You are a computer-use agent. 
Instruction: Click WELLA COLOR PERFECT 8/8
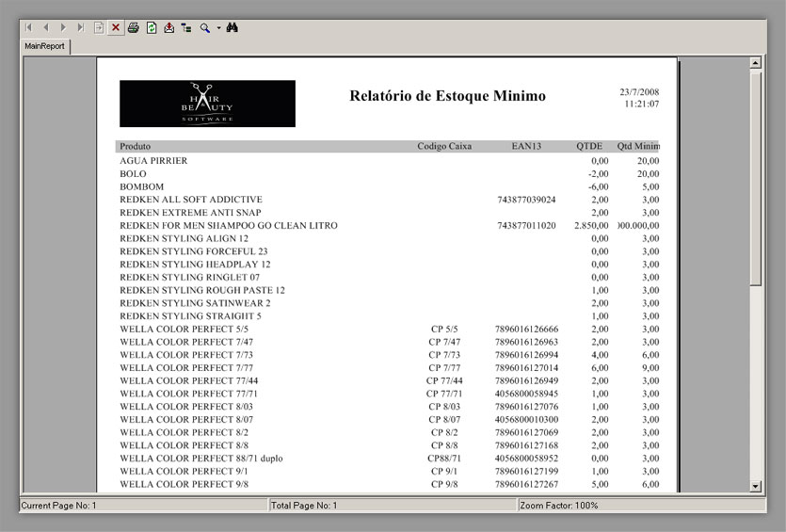[x=184, y=445]
